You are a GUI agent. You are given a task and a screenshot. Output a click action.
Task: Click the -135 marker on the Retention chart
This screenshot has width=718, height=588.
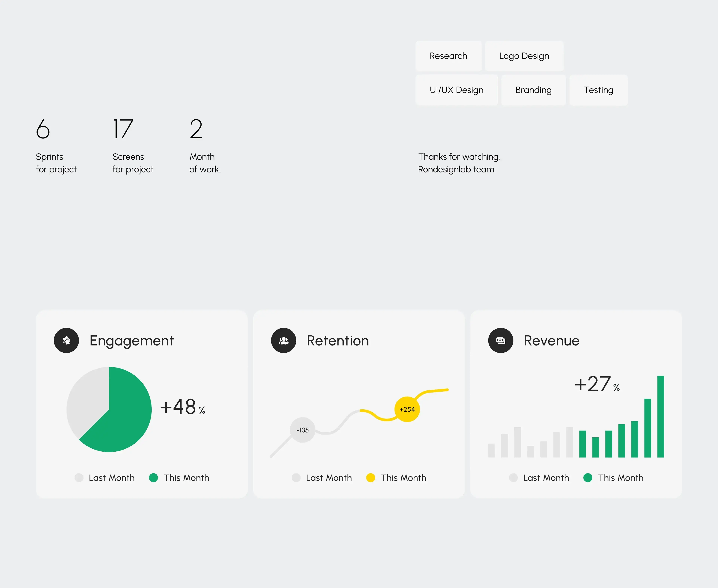click(x=302, y=430)
